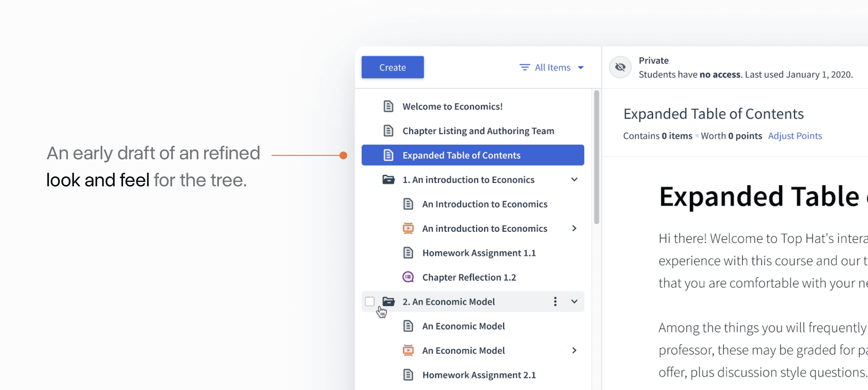Collapse chapter 2. An Economic Model
This screenshot has width=868, height=390.
click(574, 301)
